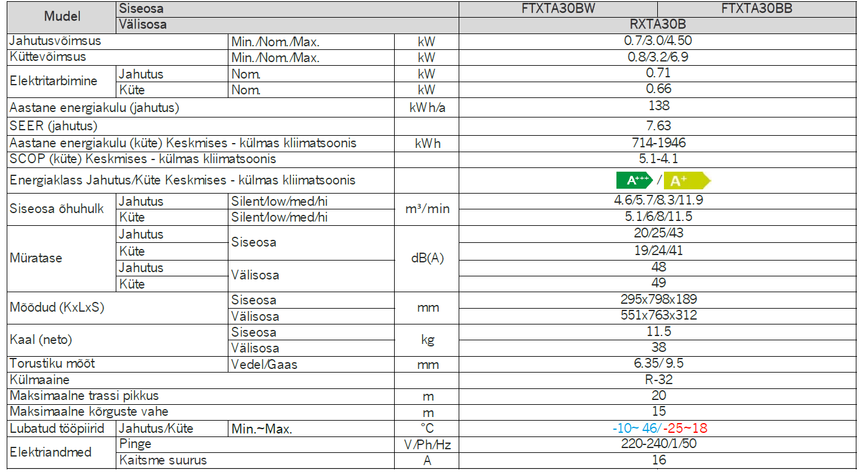This screenshot has width=868, height=473.
Task: Select the 0.66 power consumption value
Action: 658,89
